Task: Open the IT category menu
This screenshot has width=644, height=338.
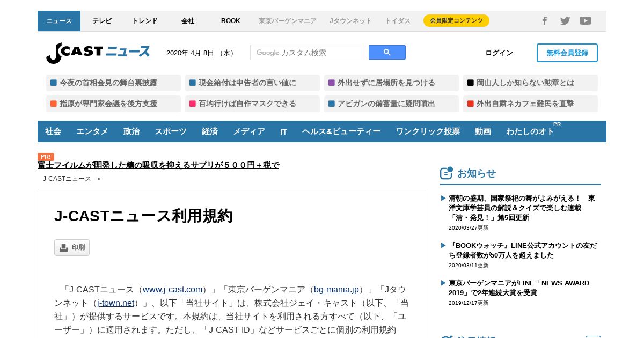Action: coord(283,131)
